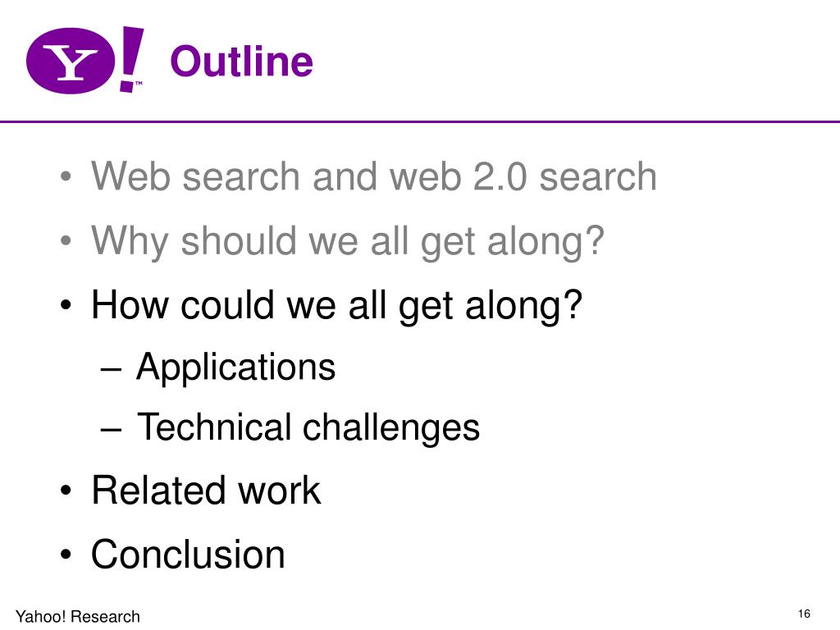Viewport: 840px width, 630px height.
Task: Click the Yahoo! Research footer text
Action: (78, 617)
